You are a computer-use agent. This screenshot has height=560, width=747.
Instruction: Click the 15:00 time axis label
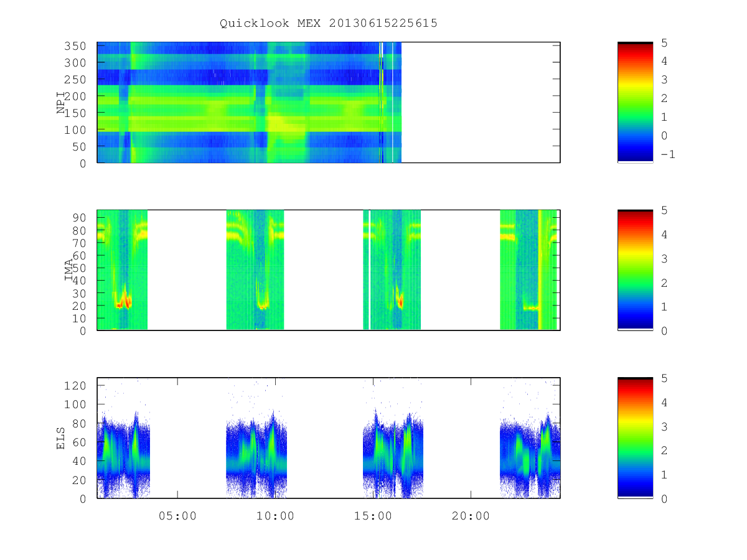point(373,516)
